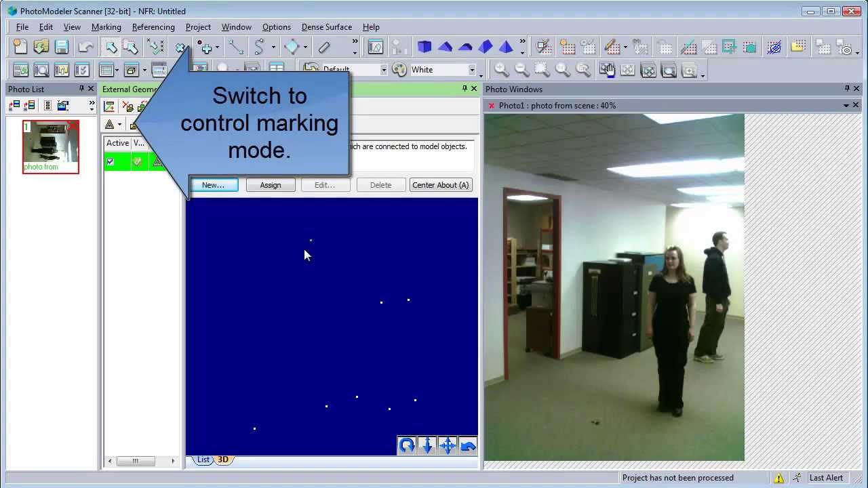Click the curved back arrow 3D icon

click(468, 445)
